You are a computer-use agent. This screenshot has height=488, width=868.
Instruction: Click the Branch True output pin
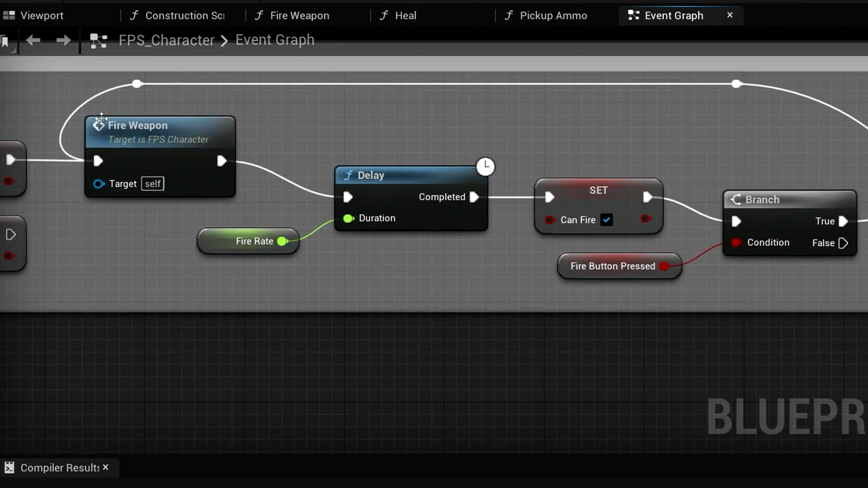(843, 221)
